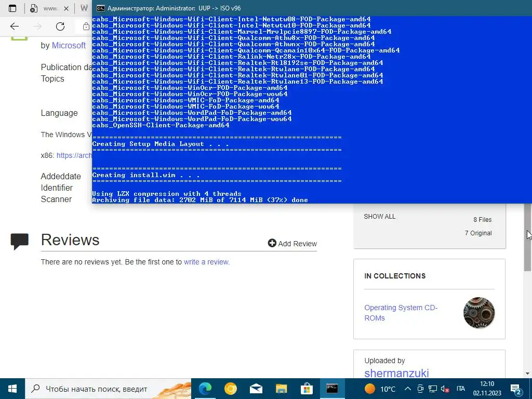This screenshot has width=532, height=399.
Task: Open the yellow circular browser taskbar icon
Action: point(230,389)
